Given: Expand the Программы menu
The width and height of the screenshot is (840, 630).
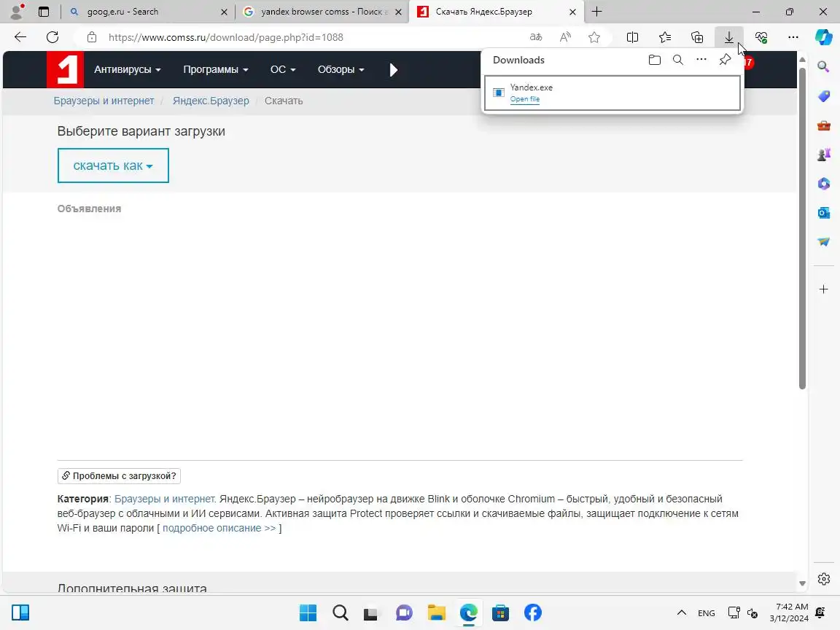Looking at the screenshot, I should [x=216, y=70].
